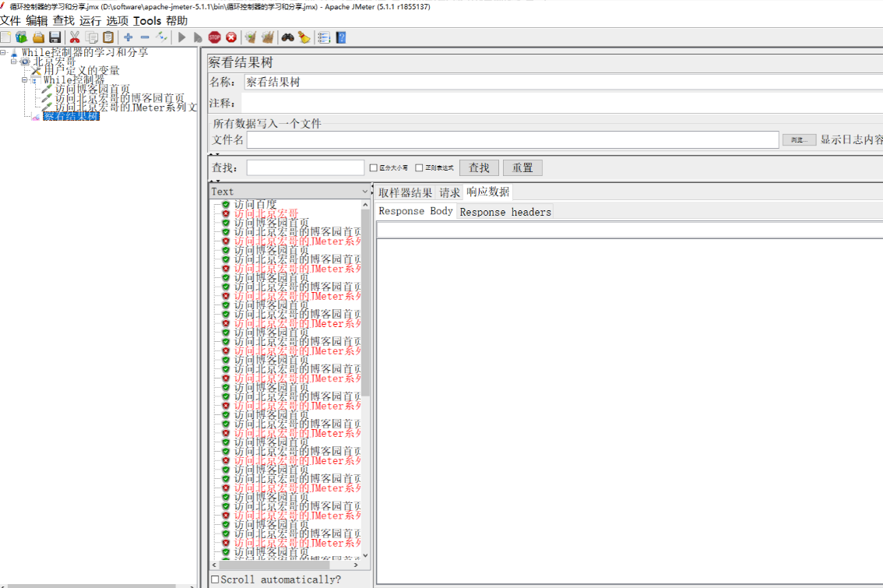Click the Toggle enable/disable toolbar icon
Image resolution: width=883 pixels, height=588 pixels.
tap(162, 37)
